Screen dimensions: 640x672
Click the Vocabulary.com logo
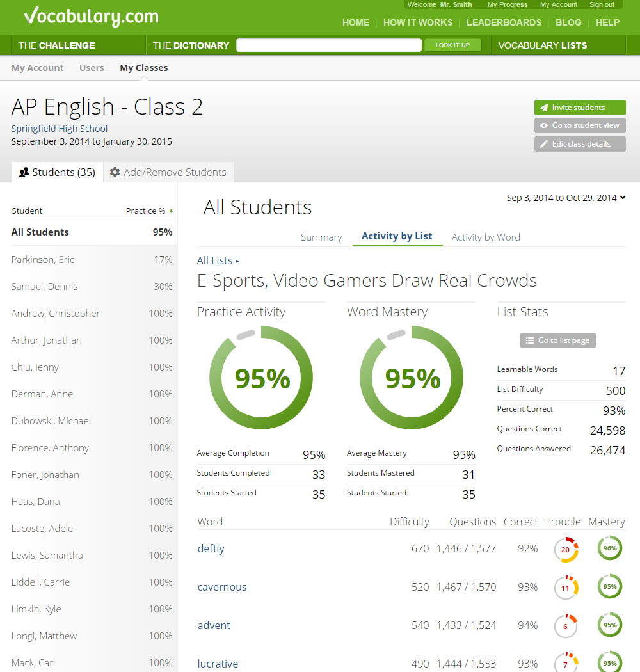(91, 17)
